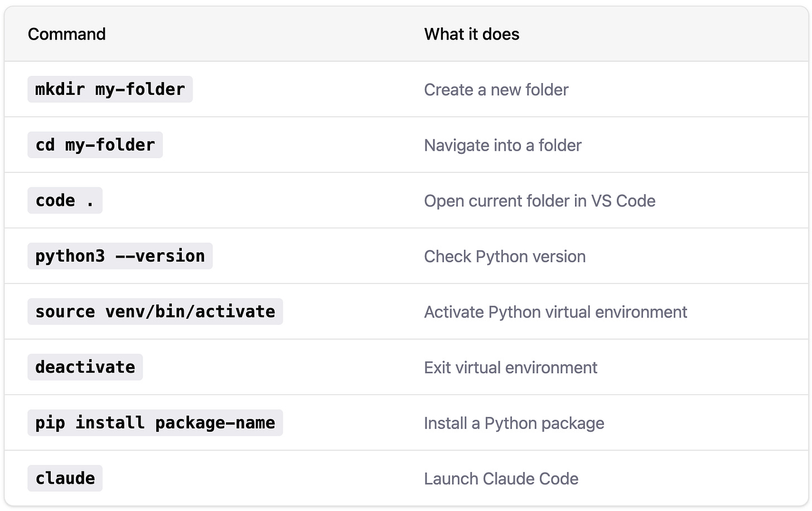Select the 'source venv/bin/activate' command
Screen dimensions: 812x511
(x=155, y=311)
